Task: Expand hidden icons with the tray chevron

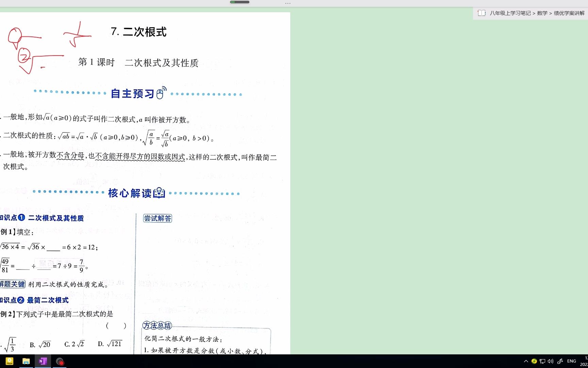Action: 526,361
